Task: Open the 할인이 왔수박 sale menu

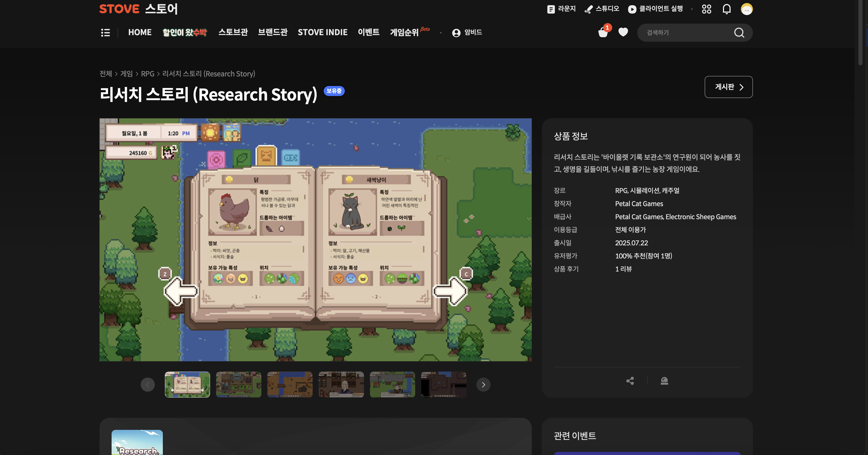Action: tap(185, 32)
